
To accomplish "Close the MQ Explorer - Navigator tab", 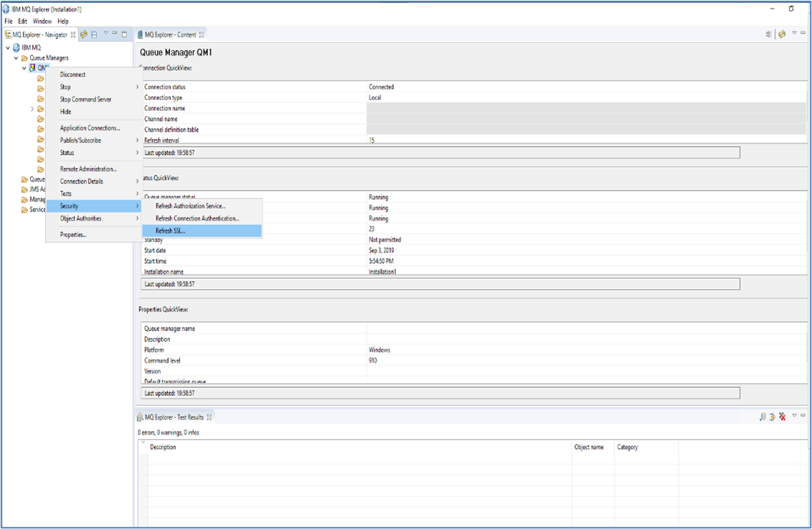I will point(73,34).
